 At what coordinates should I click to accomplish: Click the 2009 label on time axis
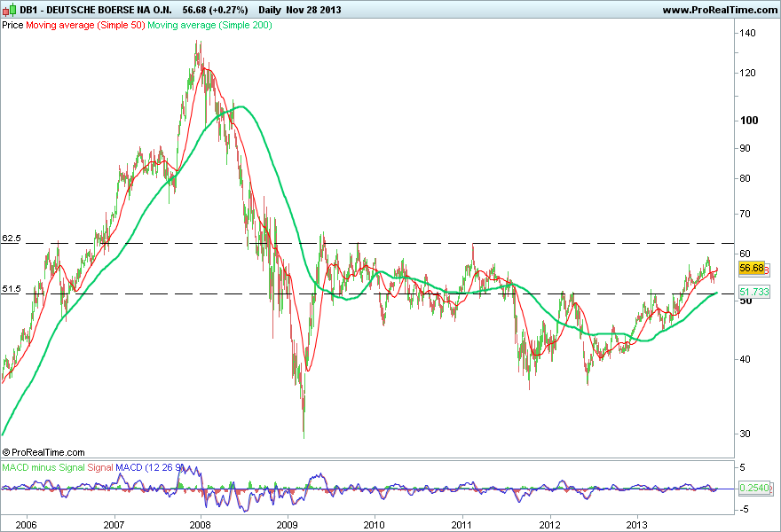click(x=287, y=525)
